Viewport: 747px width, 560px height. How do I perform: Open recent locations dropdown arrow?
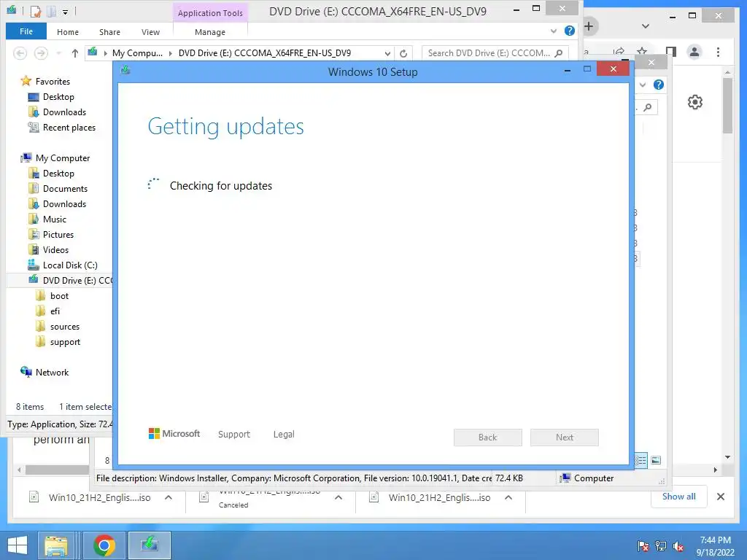[58, 52]
